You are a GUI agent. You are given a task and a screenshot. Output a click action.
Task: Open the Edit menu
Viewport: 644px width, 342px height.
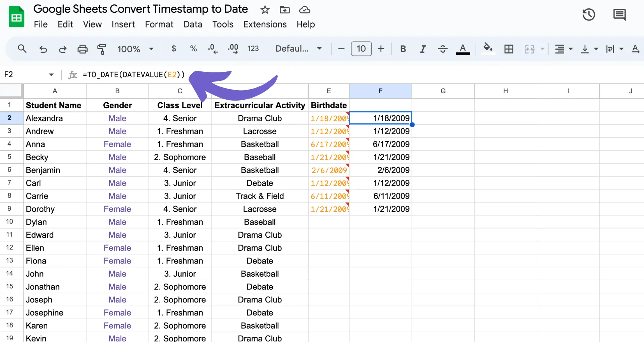click(65, 24)
